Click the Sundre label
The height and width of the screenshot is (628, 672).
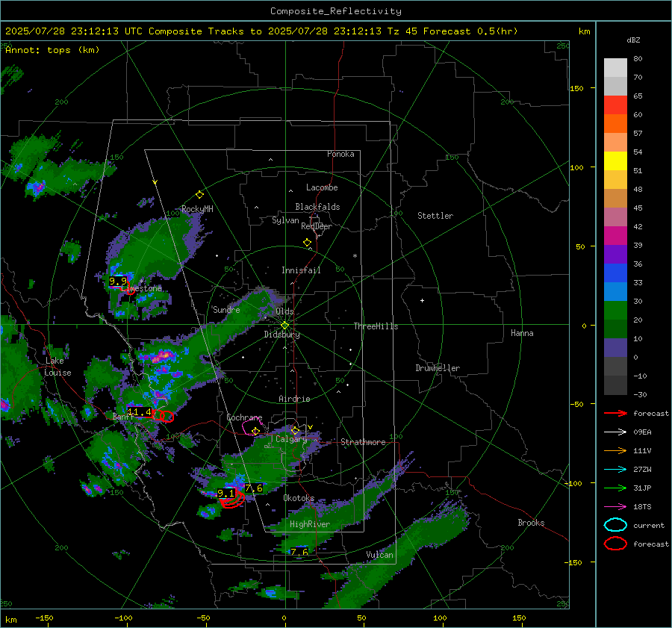226,309
